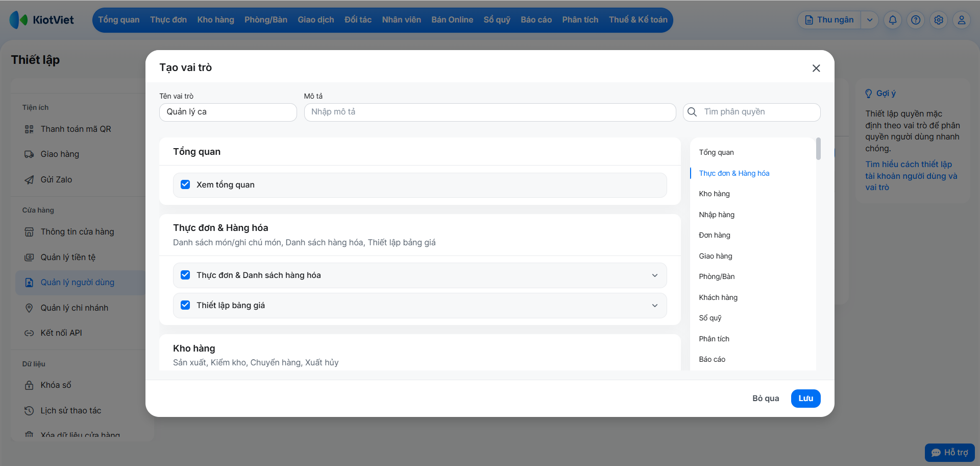Click the Giao hàng truck icon in sidebar

[x=29, y=154]
